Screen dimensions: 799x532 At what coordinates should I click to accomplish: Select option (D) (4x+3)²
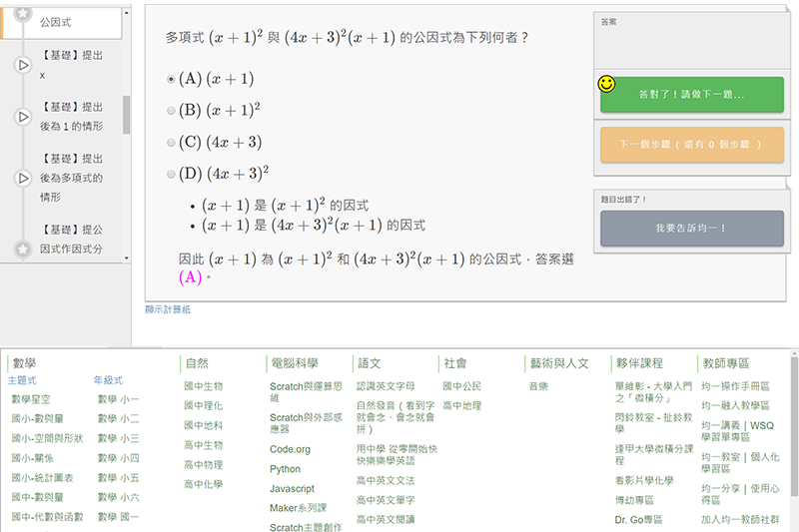pyautogui.click(x=171, y=175)
